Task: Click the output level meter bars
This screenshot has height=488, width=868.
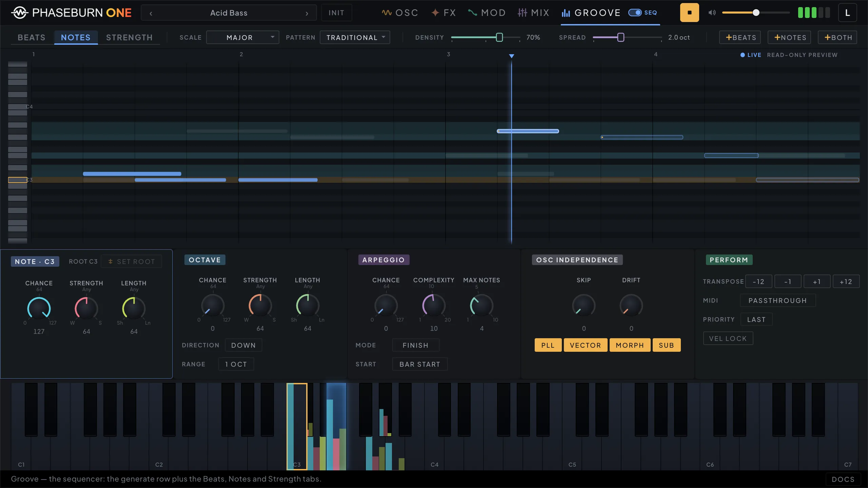Action: [814, 13]
